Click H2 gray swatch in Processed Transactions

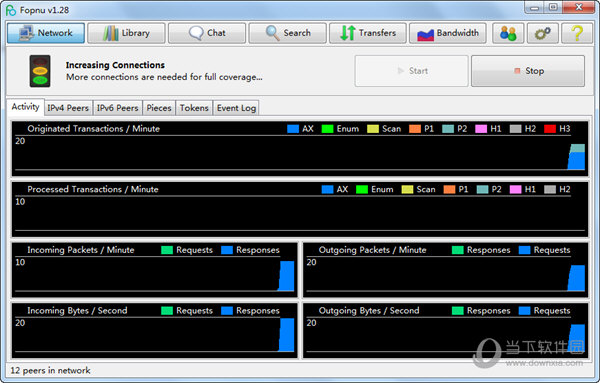550,189
